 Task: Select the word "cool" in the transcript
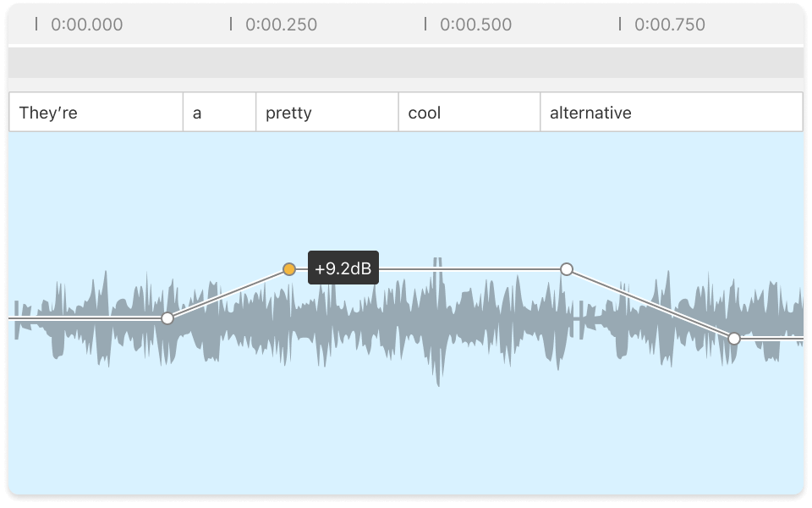coord(468,111)
